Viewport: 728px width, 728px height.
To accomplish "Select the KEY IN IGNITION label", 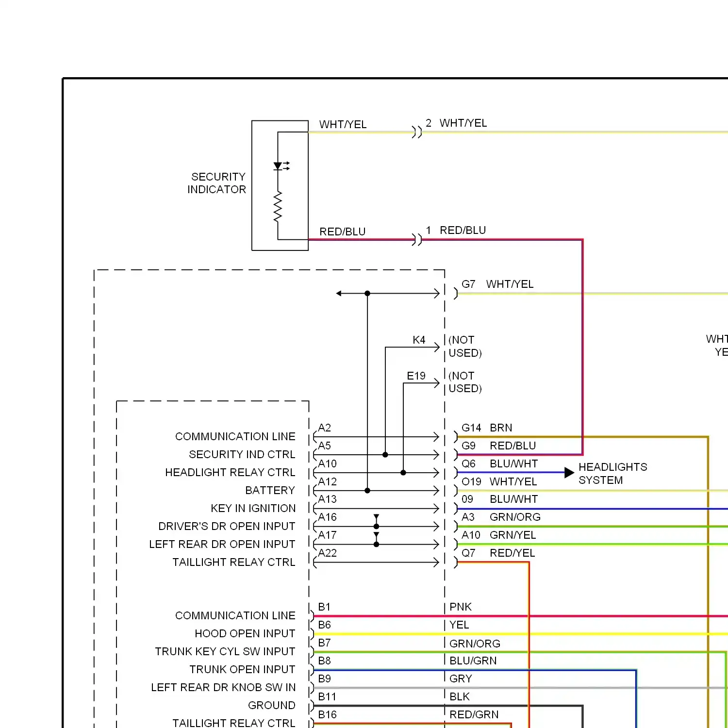I will coord(253,508).
